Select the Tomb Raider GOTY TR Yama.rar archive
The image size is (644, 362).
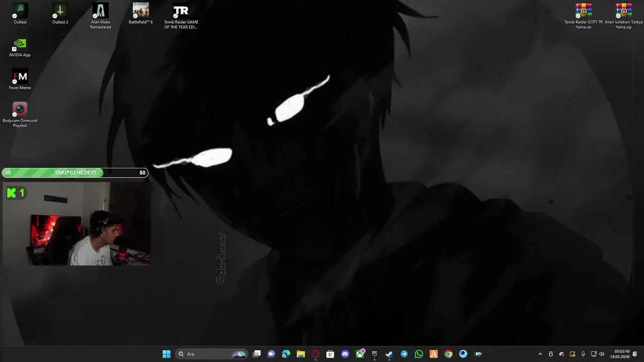[x=584, y=16]
